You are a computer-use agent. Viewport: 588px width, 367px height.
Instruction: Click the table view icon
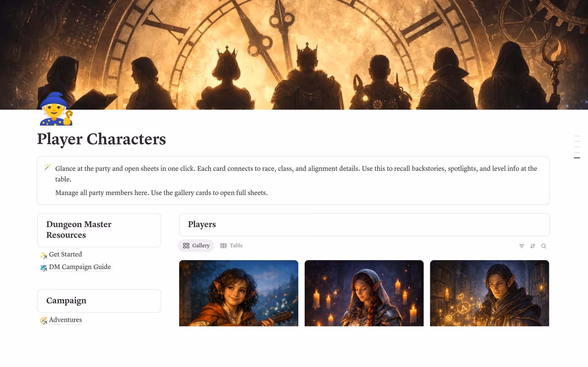pyautogui.click(x=223, y=246)
